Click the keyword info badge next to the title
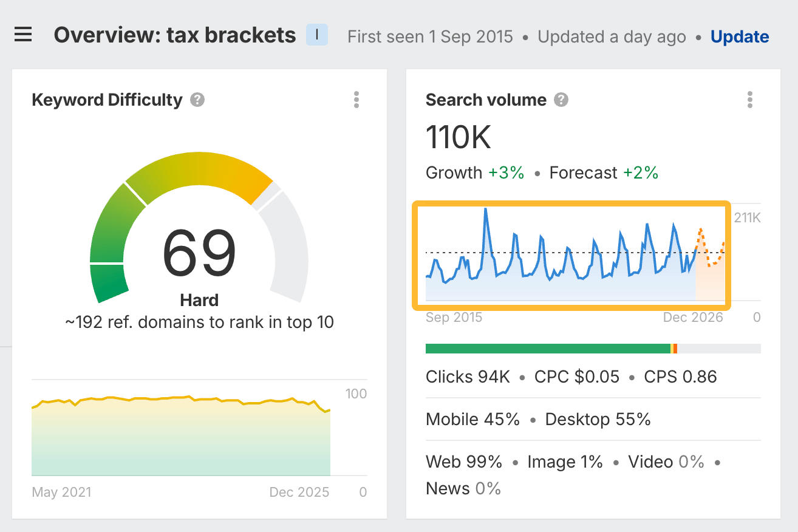The height and width of the screenshot is (532, 798). coord(316,35)
